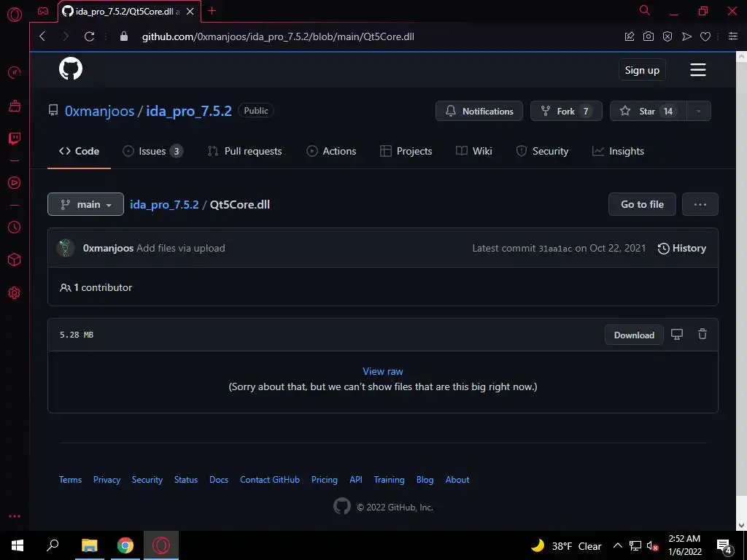Open the three-dot file options menu
Image resolution: width=747 pixels, height=560 pixels.
click(x=700, y=204)
